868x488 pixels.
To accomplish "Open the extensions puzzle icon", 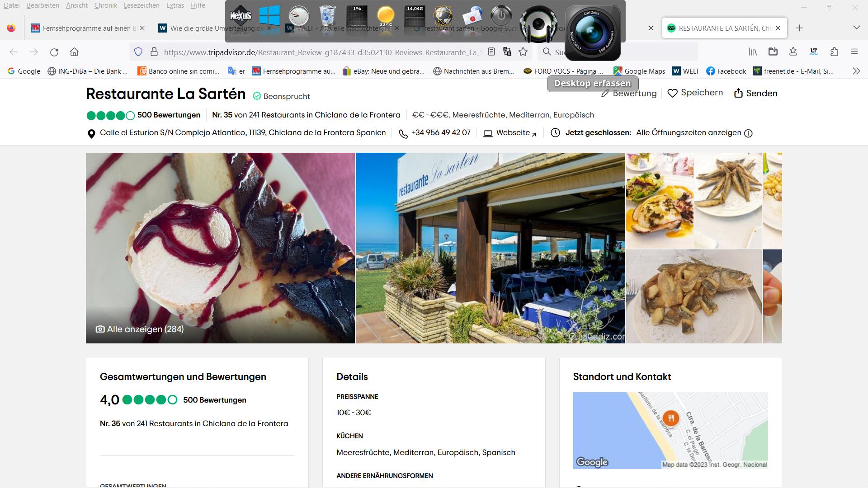I will pos(834,52).
